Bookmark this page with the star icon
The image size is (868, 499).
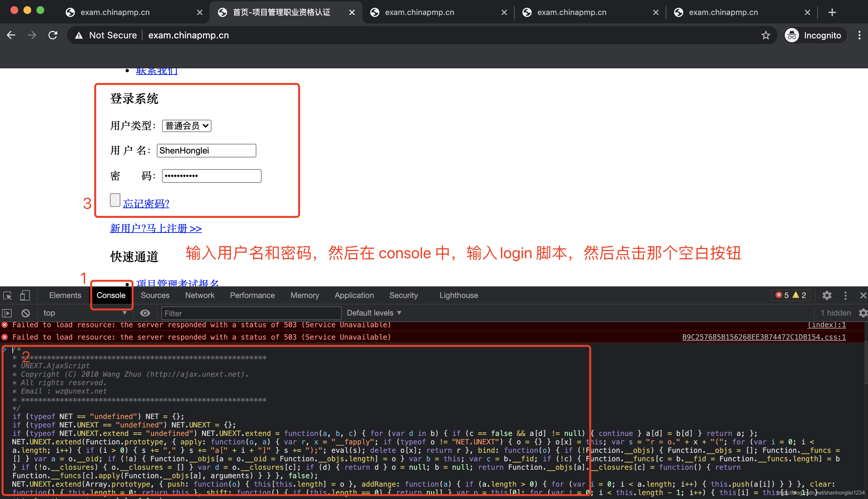(x=766, y=35)
